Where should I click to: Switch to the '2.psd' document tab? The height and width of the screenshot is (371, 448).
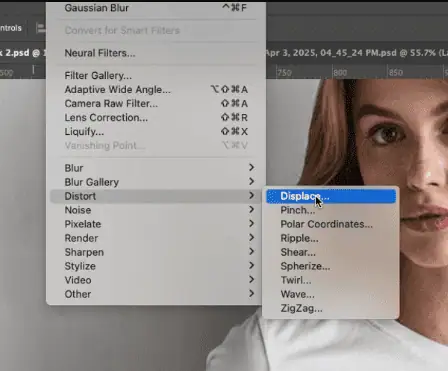click(x=23, y=53)
